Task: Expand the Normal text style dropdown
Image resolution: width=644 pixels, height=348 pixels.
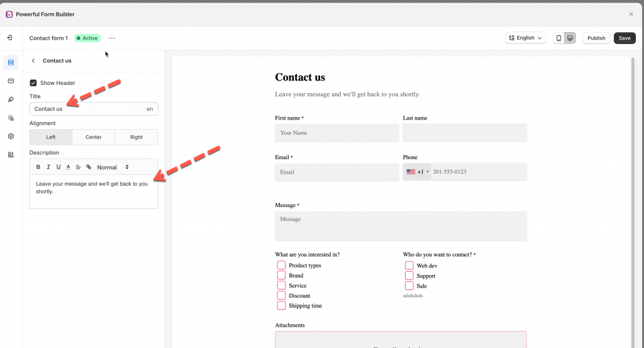Action: coord(113,167)
